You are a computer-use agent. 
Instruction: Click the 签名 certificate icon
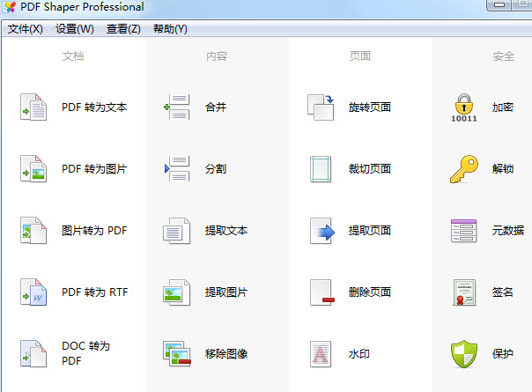pyautogui.click(x=464, y=292)
